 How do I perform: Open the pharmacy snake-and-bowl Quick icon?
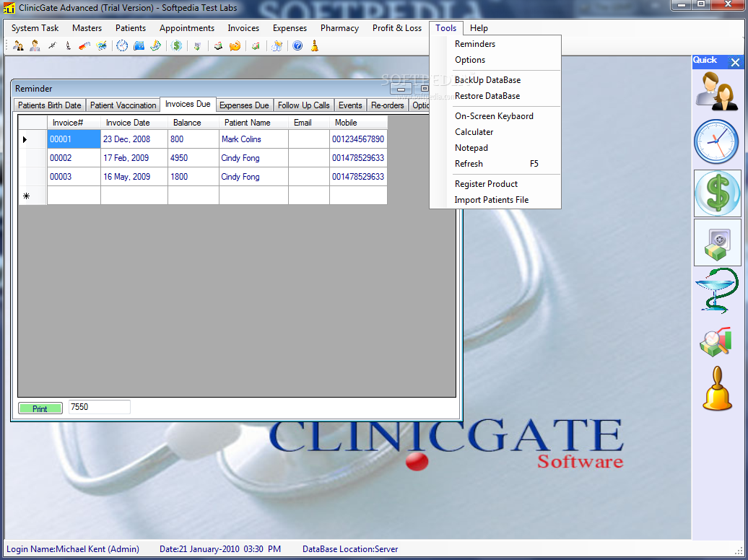pyautogui.click(x=716, y=291)
